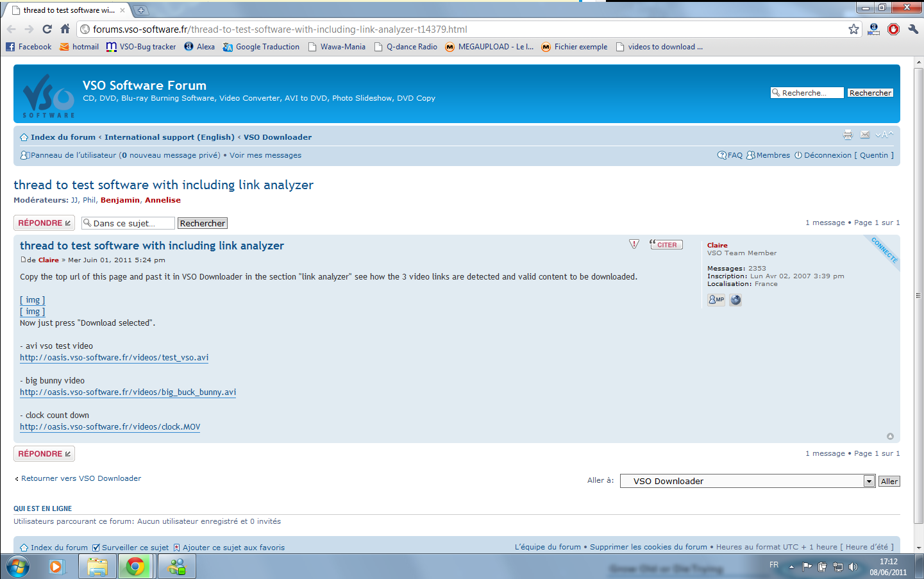Toggle 'Surveiller ce sujet' watch checkbox
The width and height of the screenshot is (924, 579).
click(x=96, y=548)
